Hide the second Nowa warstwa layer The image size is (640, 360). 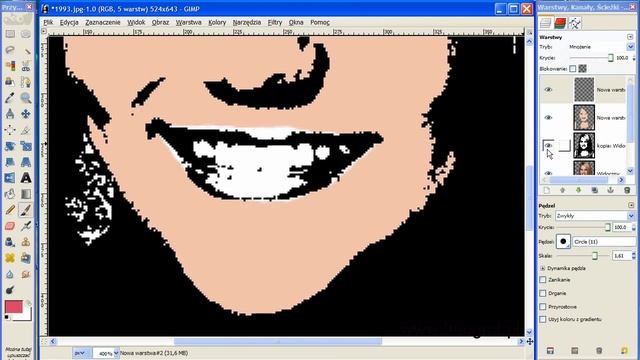click(x=548, y=118)
